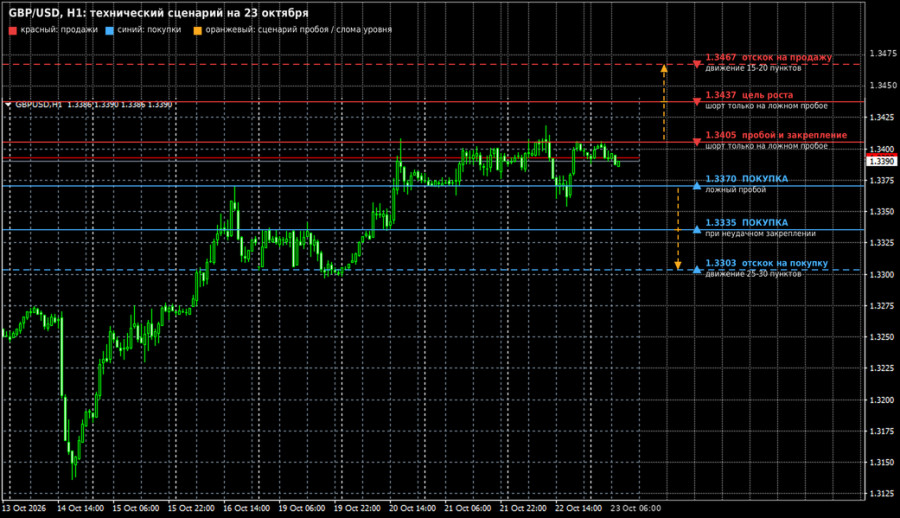Click the note 'ложный пробой'

[735, 190]
